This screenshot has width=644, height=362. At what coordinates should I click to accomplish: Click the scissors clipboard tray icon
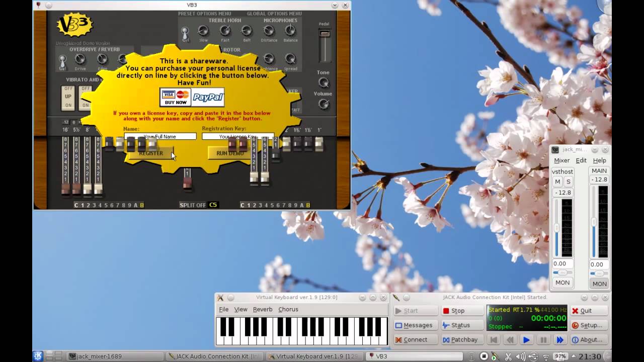(x=508, y=356)
